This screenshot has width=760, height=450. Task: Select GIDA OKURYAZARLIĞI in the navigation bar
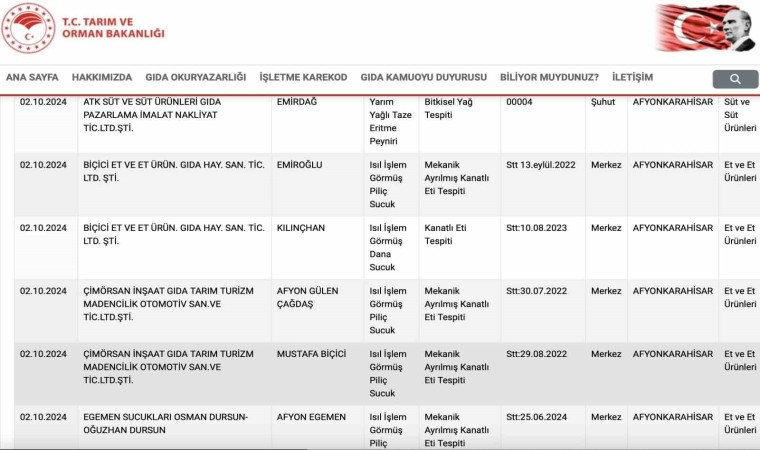[x=195, y=78]
